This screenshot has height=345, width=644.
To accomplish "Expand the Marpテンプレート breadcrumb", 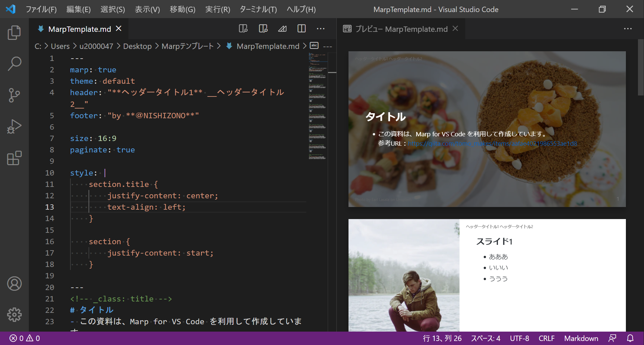I will coord(187,46).
